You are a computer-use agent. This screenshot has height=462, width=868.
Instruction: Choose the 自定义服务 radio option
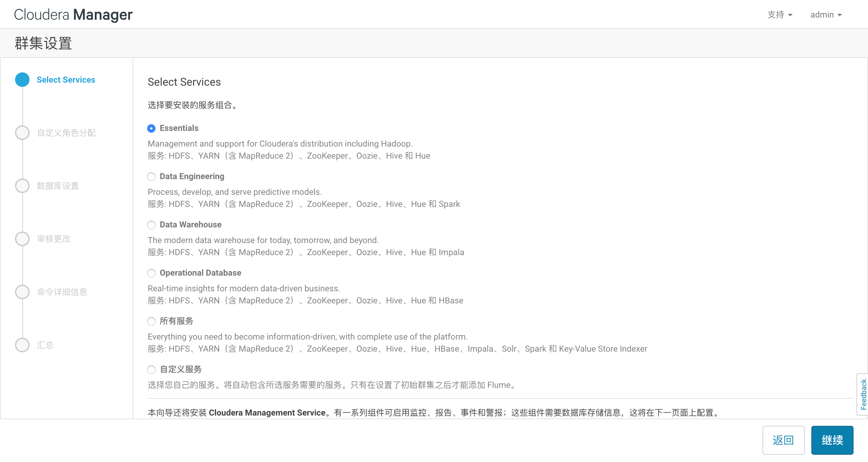pos(151,370)
